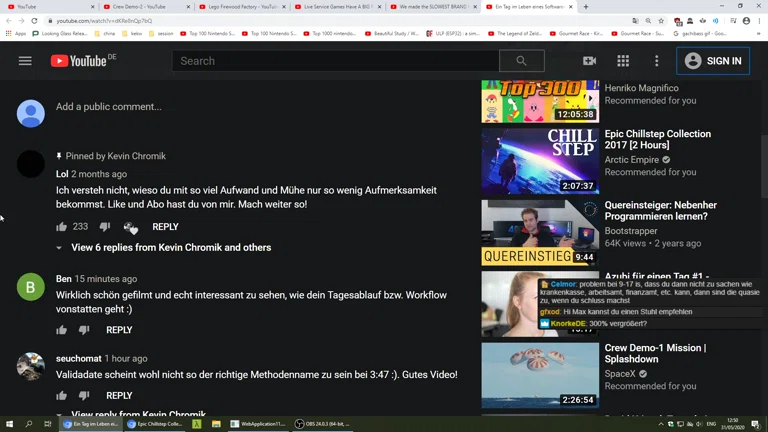
Task: Open The Legend of Zelda bookmark
Action: point(515,33)
